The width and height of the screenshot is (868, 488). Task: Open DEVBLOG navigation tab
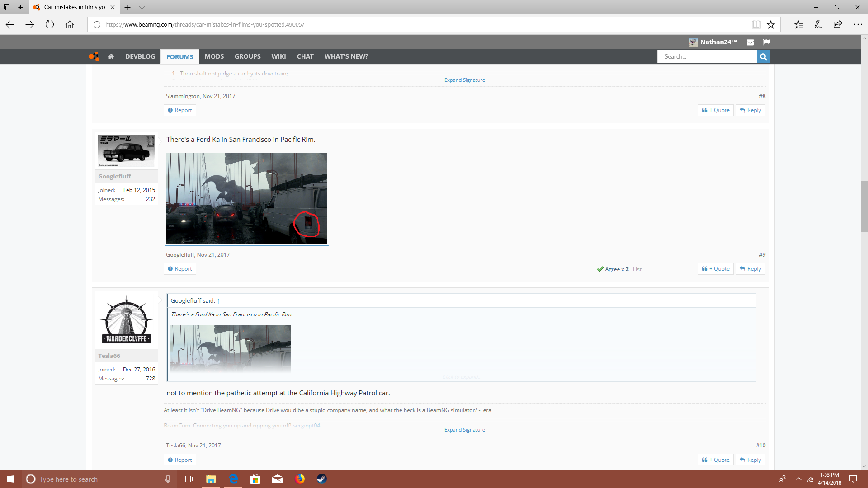pyautogui.click(x=140, y=56)
